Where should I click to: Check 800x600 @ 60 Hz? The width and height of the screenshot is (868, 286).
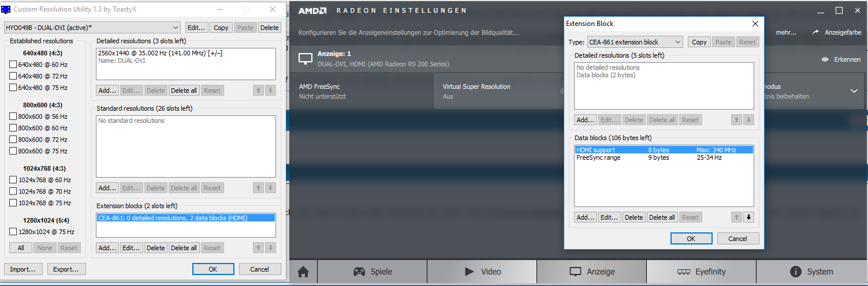click(13, 128)
